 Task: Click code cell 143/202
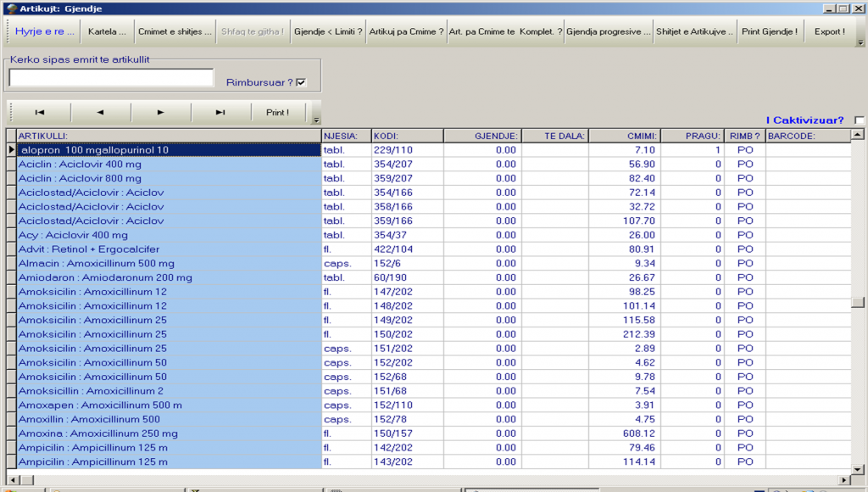point(408,462)
